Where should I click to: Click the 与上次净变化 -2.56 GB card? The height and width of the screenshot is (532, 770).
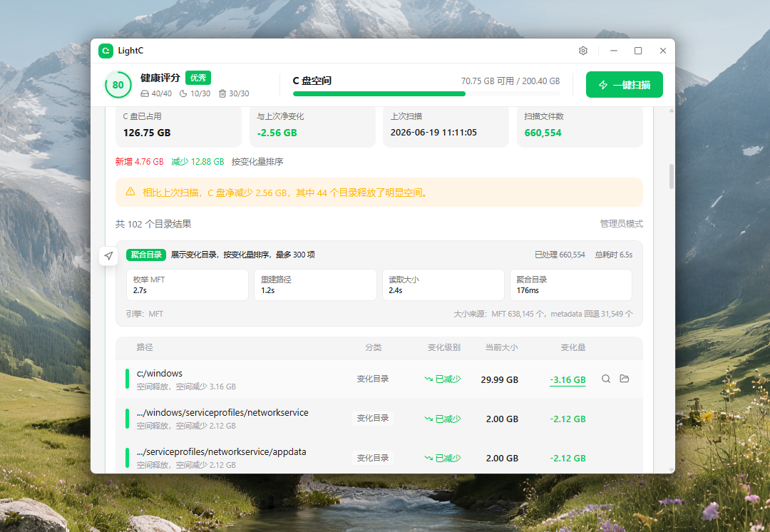pos(312,127)
